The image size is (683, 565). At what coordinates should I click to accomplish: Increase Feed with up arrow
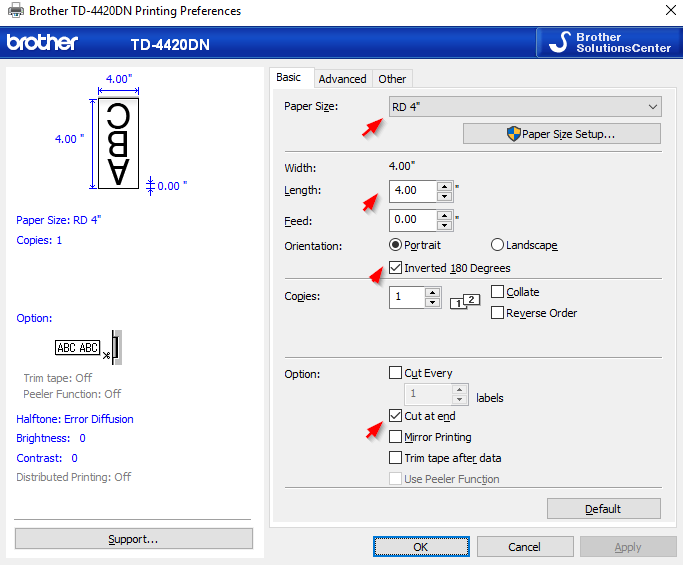pyautogui.click(x=444, y=215)
